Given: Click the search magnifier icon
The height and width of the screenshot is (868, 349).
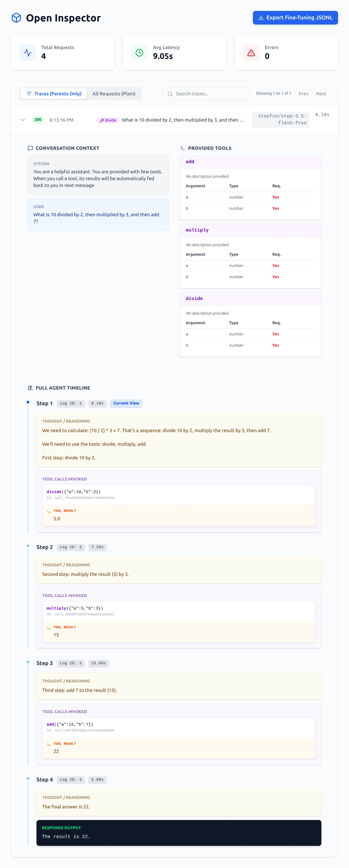Looking at the screenshot, I should [x=170, y=94].
